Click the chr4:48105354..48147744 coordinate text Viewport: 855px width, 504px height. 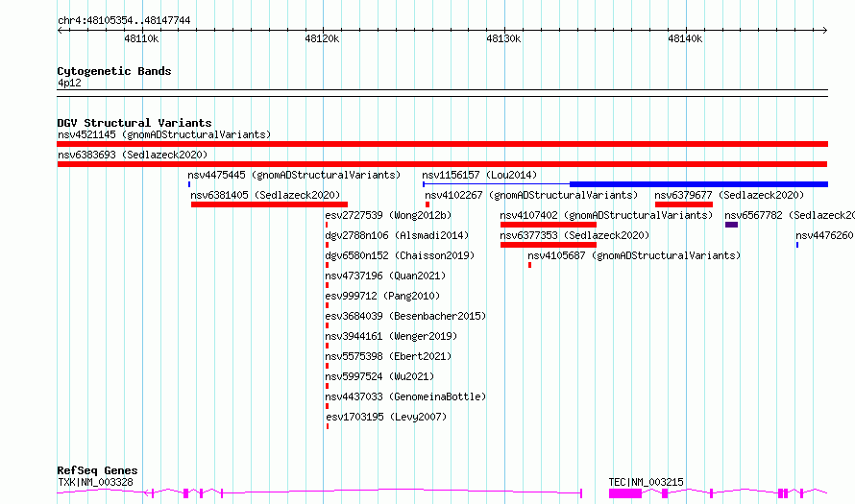coord(124,20)
